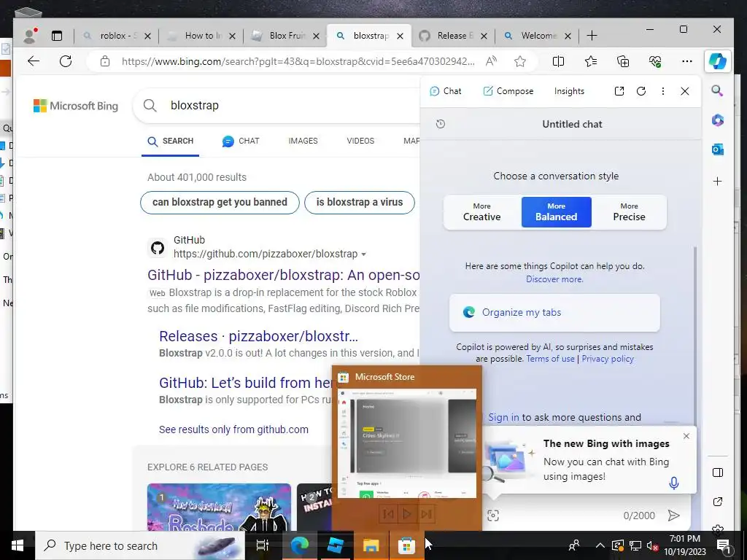Add a sidebar app with plus icon
The height and width of the screenshot is (560, 747).
[718, 181]
